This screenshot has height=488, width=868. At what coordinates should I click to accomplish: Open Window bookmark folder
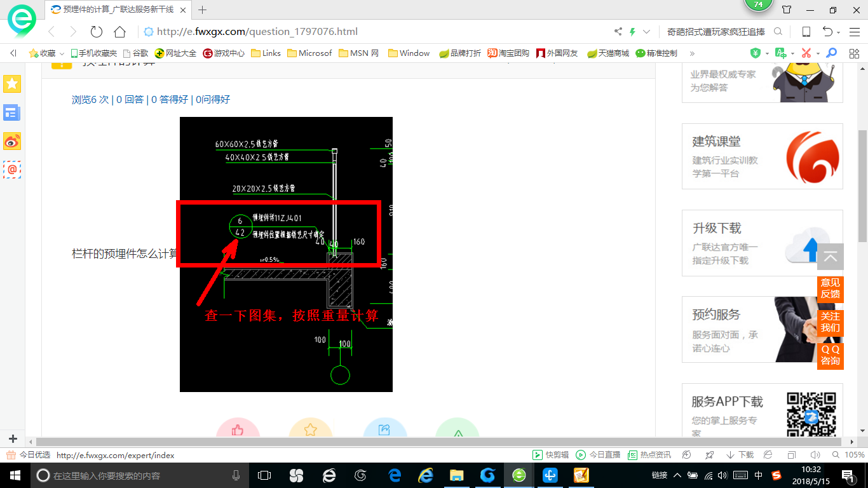pos(409,53)
